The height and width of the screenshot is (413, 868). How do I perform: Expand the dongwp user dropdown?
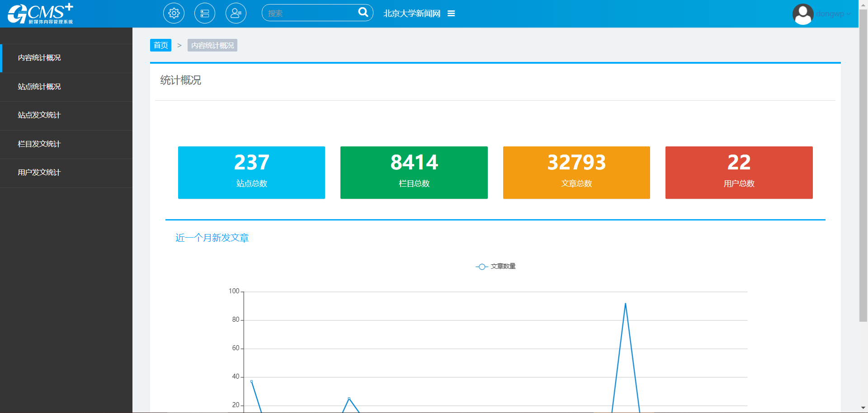[x=833, y=14]
